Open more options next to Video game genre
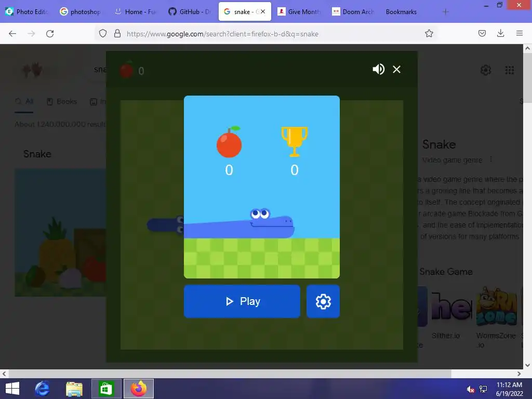Viewport: 532px width, 399px height. click(490, 159)
